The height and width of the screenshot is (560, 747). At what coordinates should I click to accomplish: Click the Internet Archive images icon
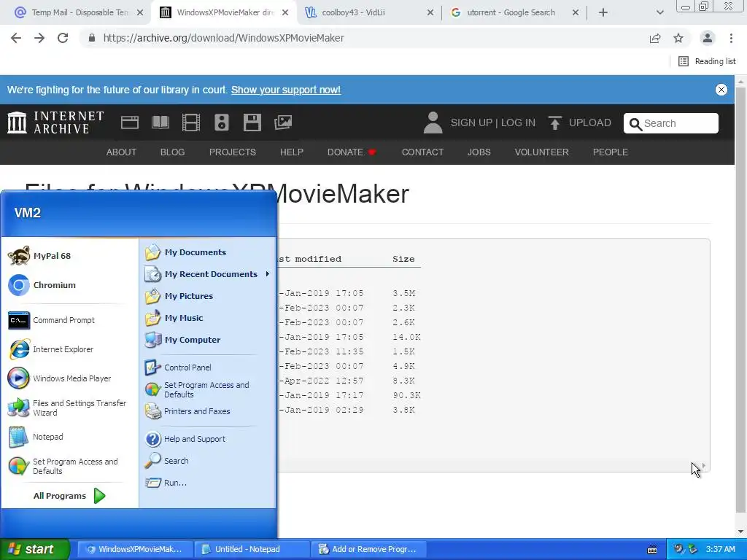tap(283, 122)
